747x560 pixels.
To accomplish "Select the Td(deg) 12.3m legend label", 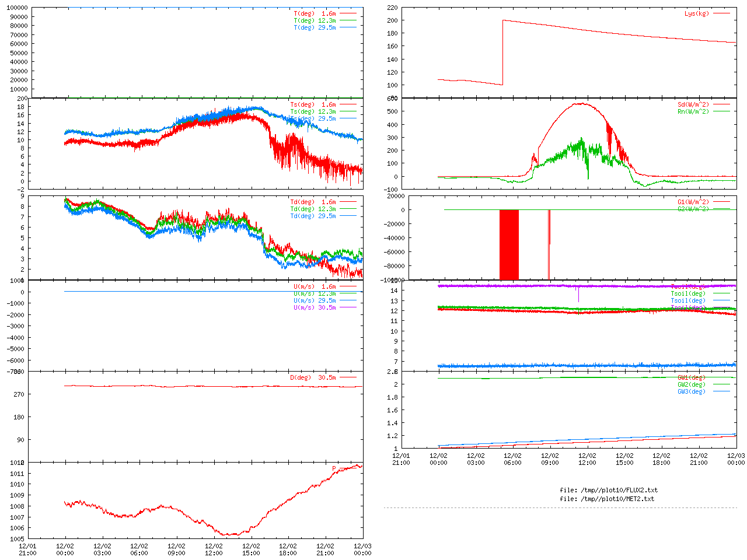I will click(x=313, y=209).
